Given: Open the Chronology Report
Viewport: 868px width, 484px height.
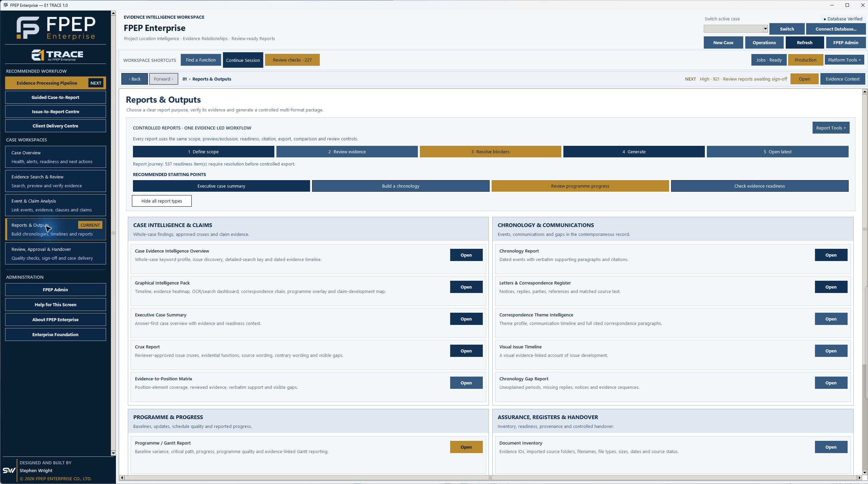Looking at the screenshot, I should pos(831,255).
